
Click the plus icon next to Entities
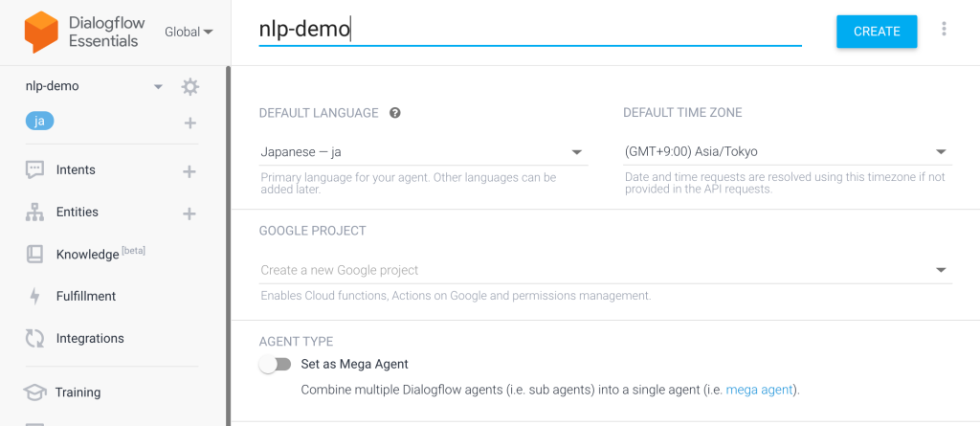click(x=189, y=213)
